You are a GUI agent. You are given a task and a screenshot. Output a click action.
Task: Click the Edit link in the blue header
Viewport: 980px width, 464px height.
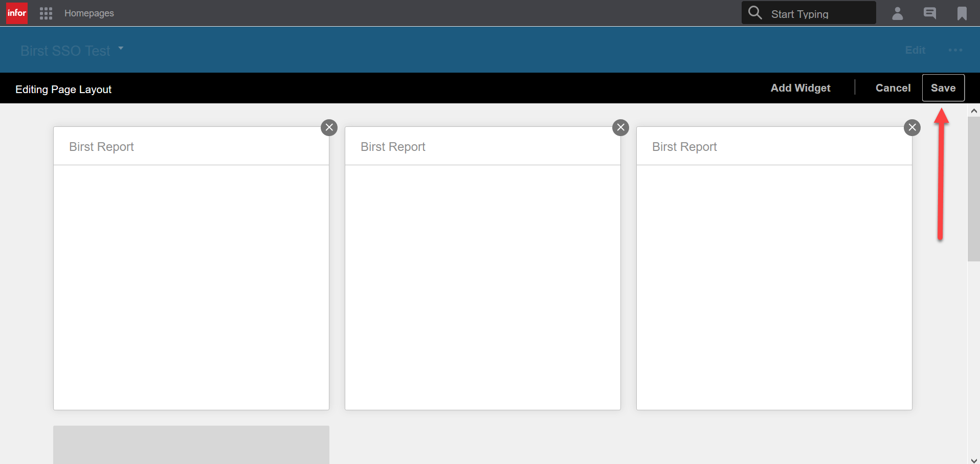[x=915, y=50]
